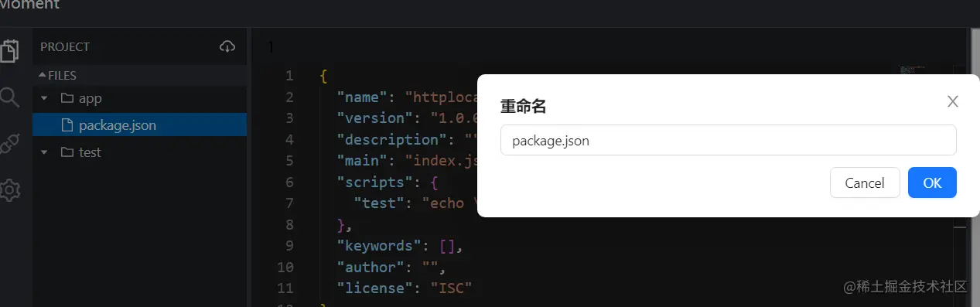Image resolution: width=980 pixels, height=307 pixels.
Task: Select package.json in the file tree
Action: [140, 125]
